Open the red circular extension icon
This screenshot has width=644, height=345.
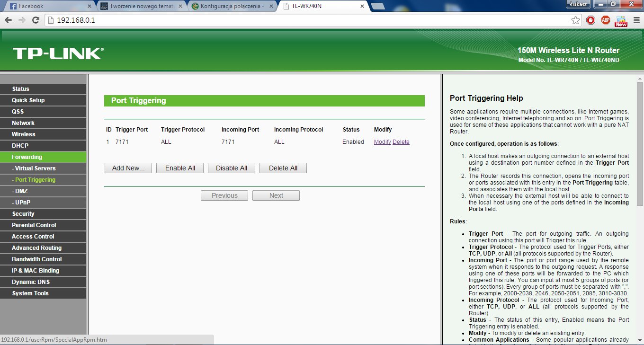click(590, 20)
